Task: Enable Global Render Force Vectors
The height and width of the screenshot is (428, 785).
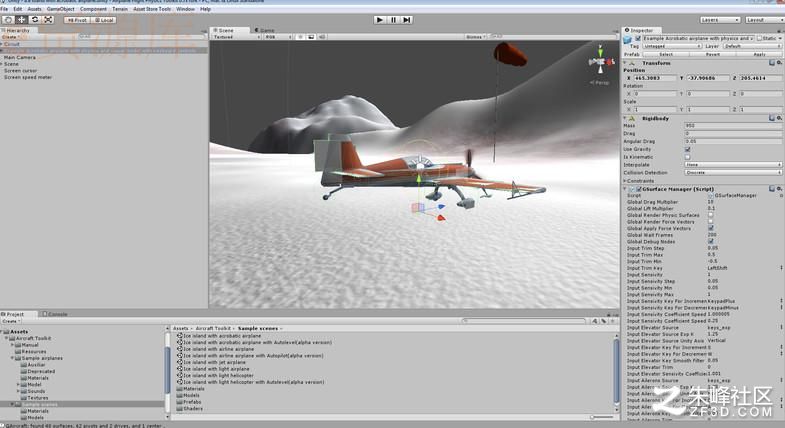Action: (710, 221)
